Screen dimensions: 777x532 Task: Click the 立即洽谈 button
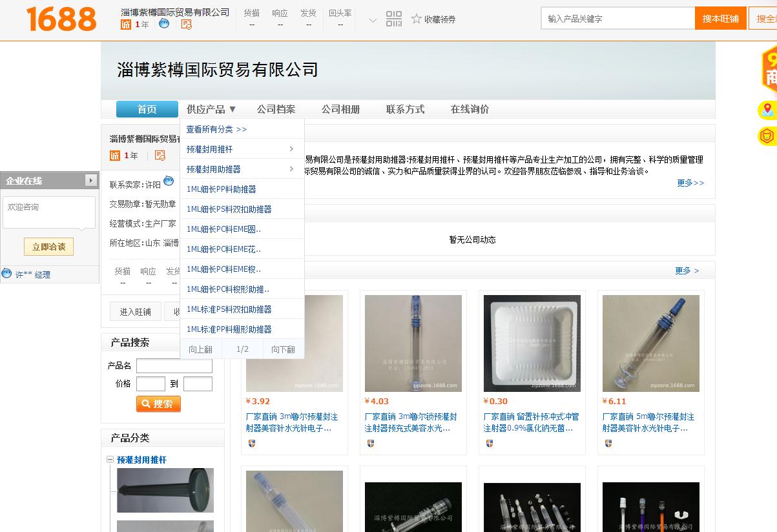point(49,247)
